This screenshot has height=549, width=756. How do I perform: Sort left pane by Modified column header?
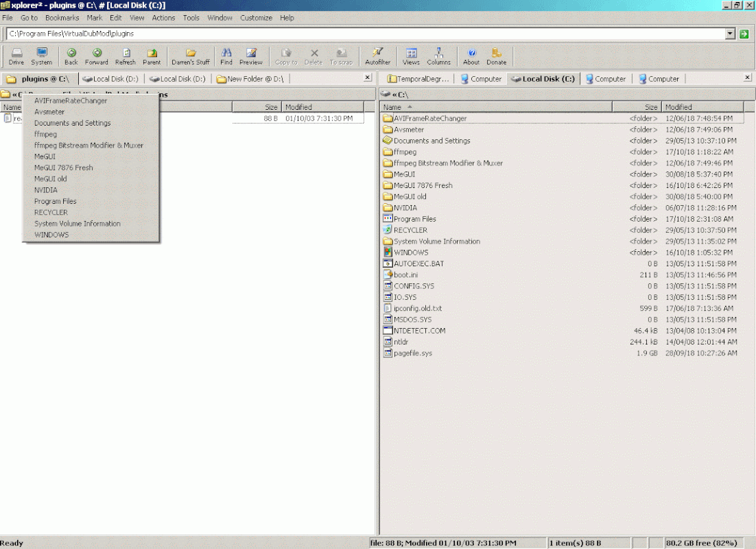tap(322, 107)
